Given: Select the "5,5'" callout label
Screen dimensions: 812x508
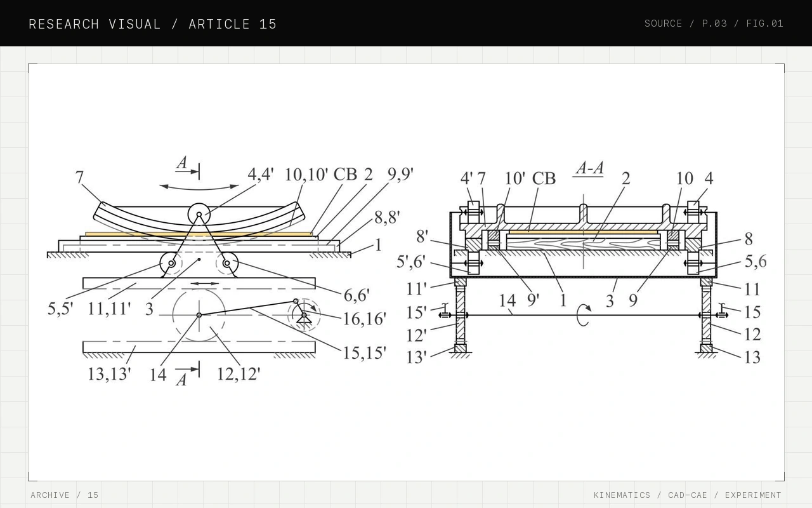Looking at the screenshot, I should [60, 309].
